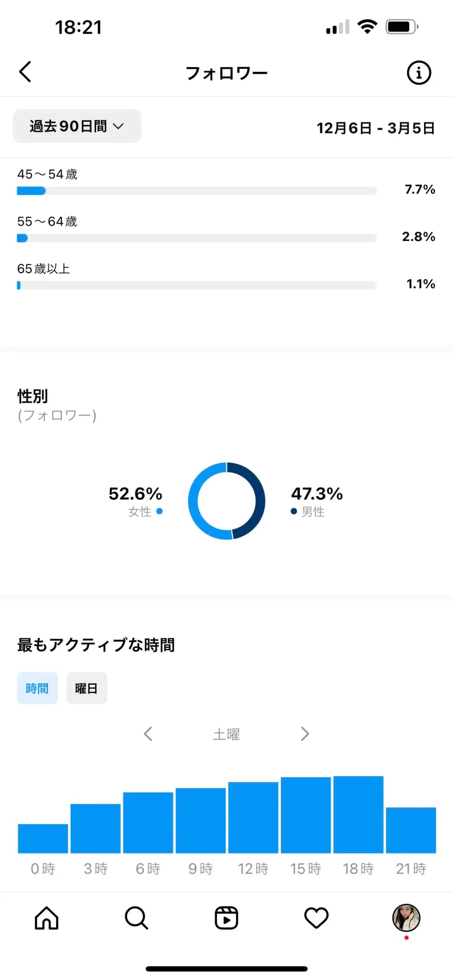Tap the 0時 activity bar
The width and height of the screenshot is (453, 980).
(43, 838)
